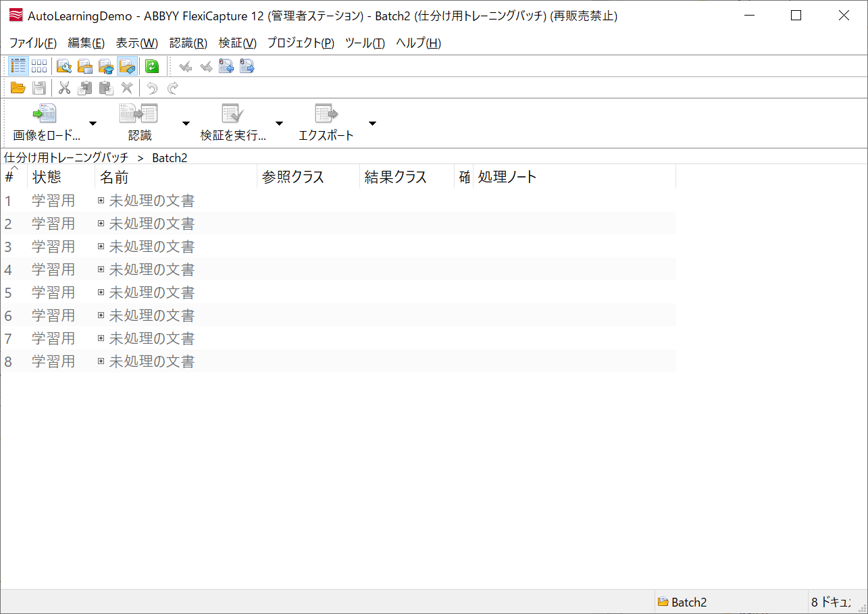
Task: Click the save floppy disk icon
Action: 39,88
